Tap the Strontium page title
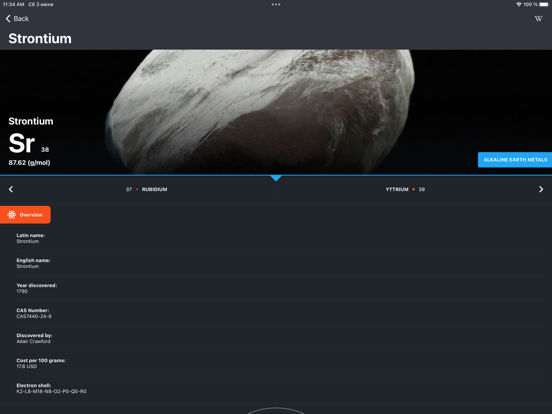 point(40,38)
